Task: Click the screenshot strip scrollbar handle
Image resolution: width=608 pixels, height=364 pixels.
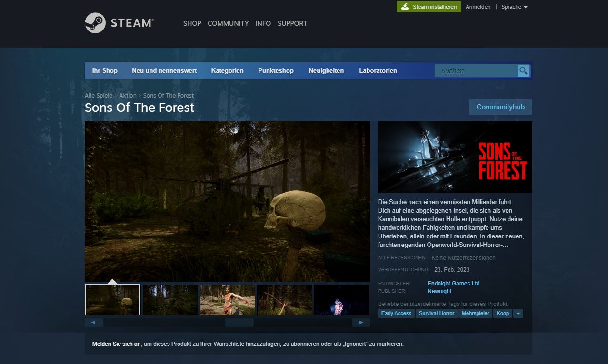Action: point(239,323)
